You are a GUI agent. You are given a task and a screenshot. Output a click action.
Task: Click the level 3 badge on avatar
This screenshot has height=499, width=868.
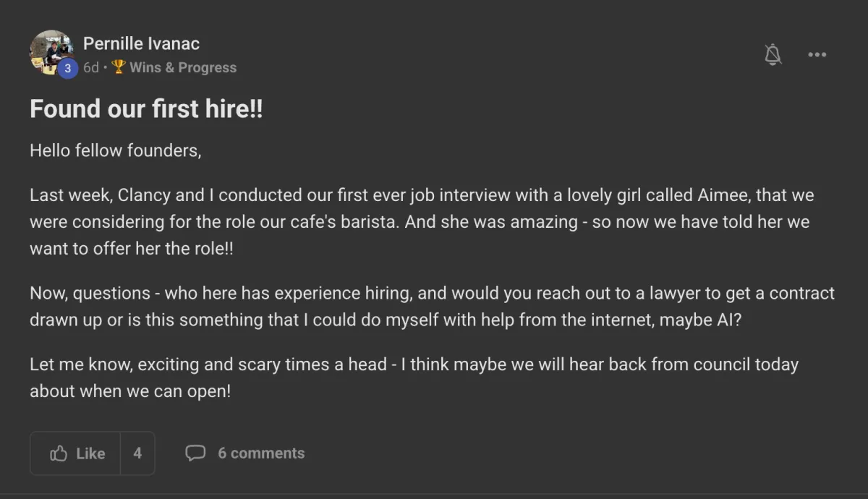67,68
